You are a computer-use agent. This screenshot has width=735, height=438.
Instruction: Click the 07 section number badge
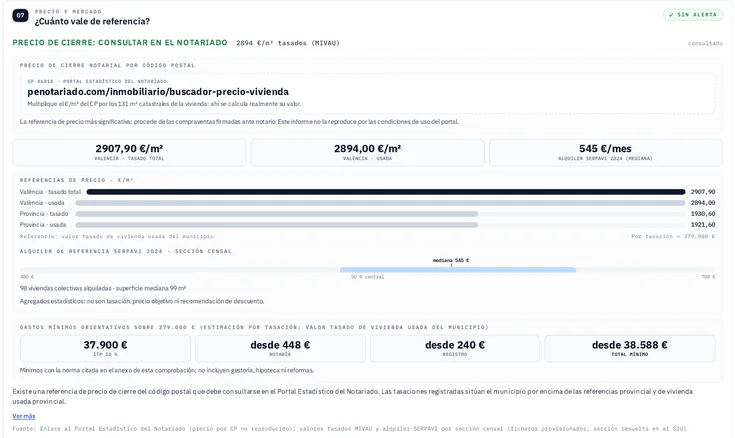(20, 15)
